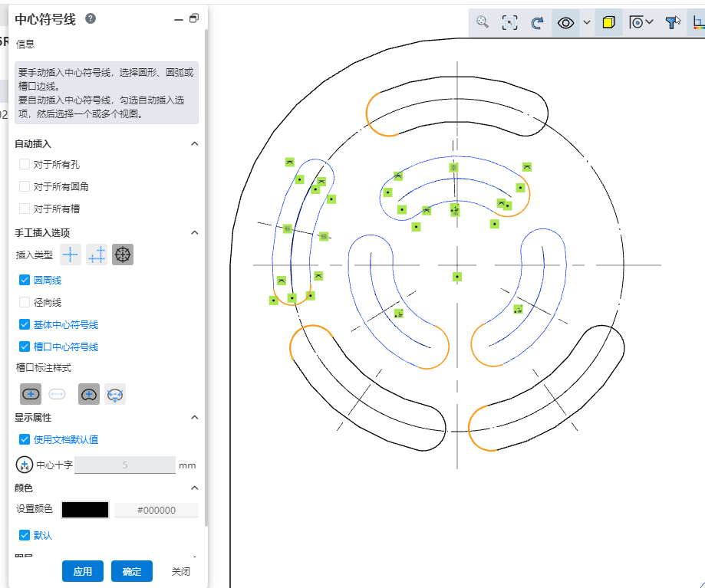Select linear center mark insert type
The width and height of the screenshot is (705, 588).
[97, 255]
